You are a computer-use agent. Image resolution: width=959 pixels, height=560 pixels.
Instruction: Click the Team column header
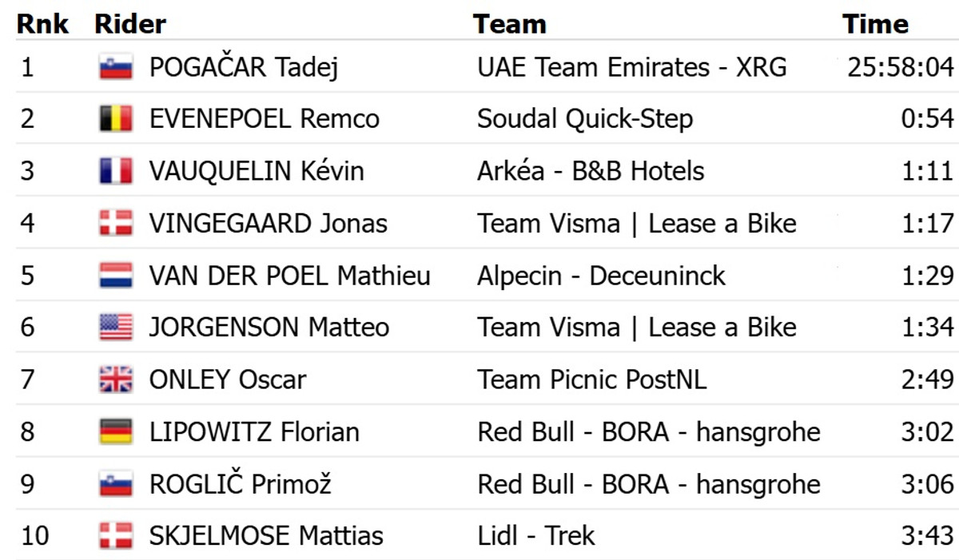[509, 24]
